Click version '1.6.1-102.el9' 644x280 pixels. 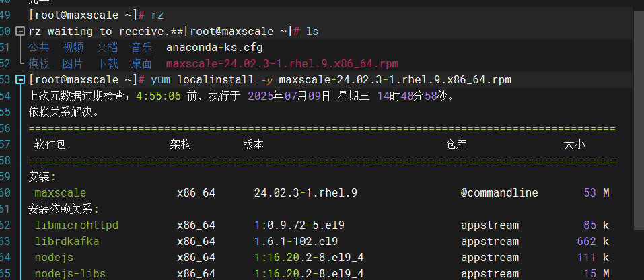pyautogui.click(x=295, y=241)
